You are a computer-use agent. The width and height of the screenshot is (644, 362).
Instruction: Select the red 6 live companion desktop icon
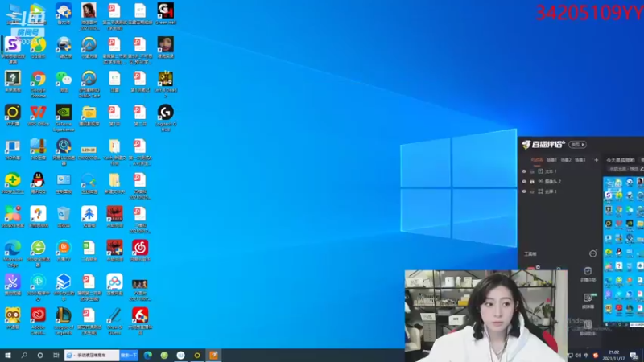140,315
